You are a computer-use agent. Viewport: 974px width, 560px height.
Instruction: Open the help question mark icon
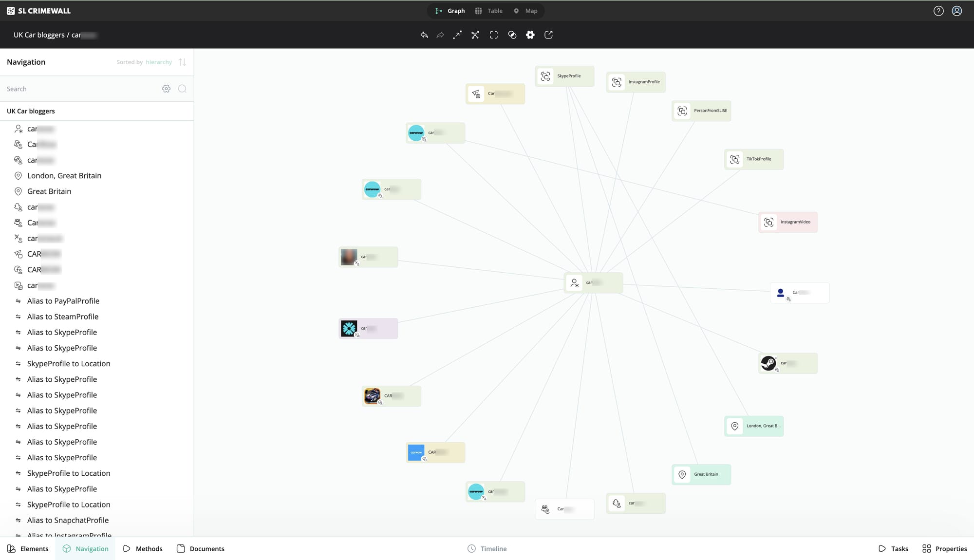coord(938,11)
